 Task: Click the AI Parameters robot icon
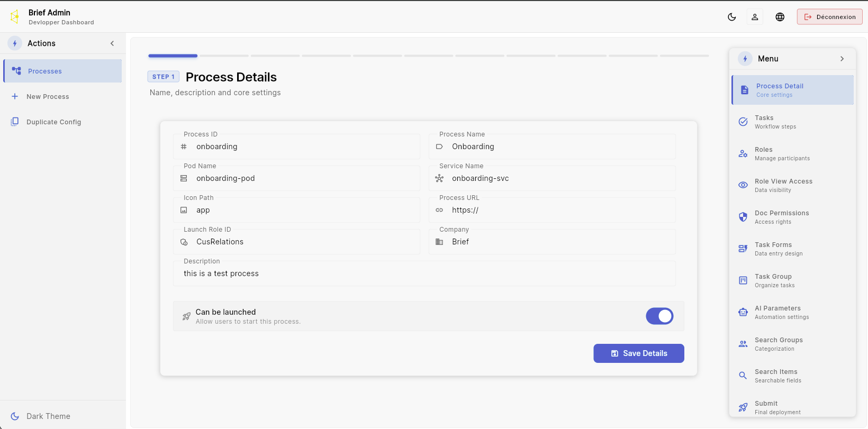743,312
